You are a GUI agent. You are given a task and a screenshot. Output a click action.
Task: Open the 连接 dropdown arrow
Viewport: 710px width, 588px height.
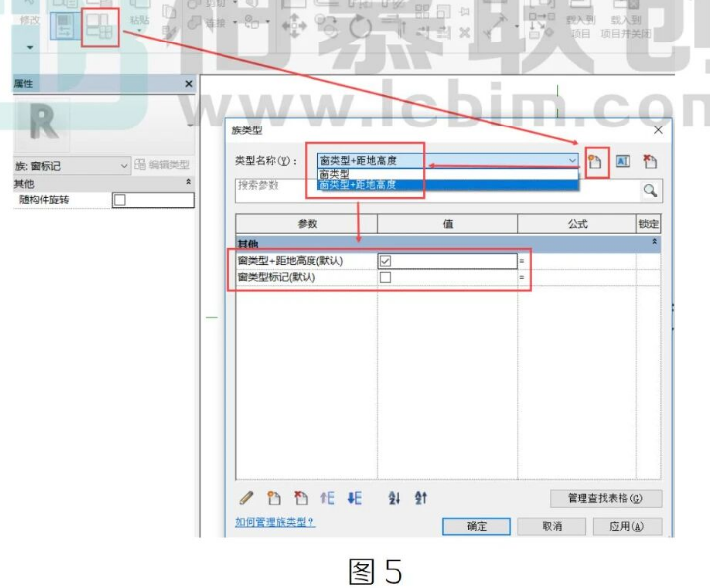coord(235,22)
